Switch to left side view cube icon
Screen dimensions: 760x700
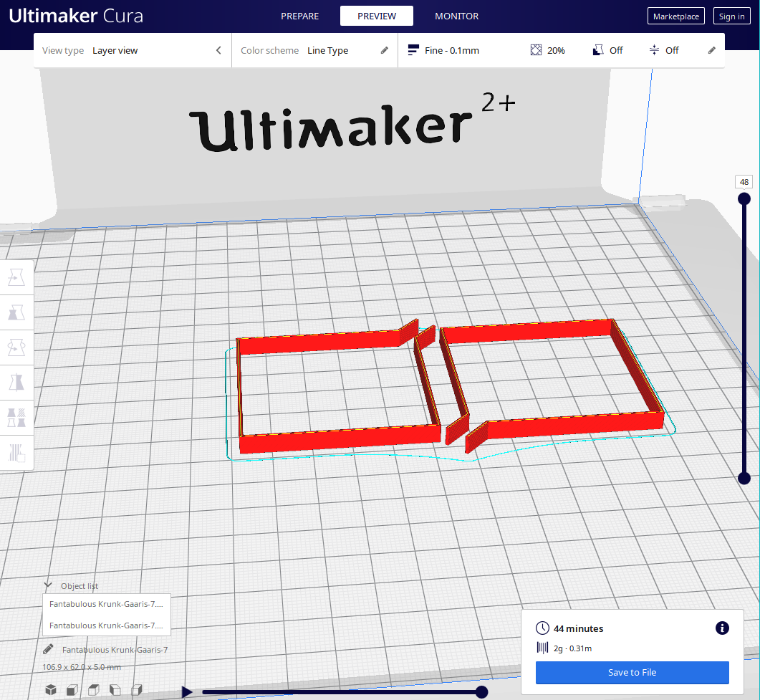pos(115,689)
